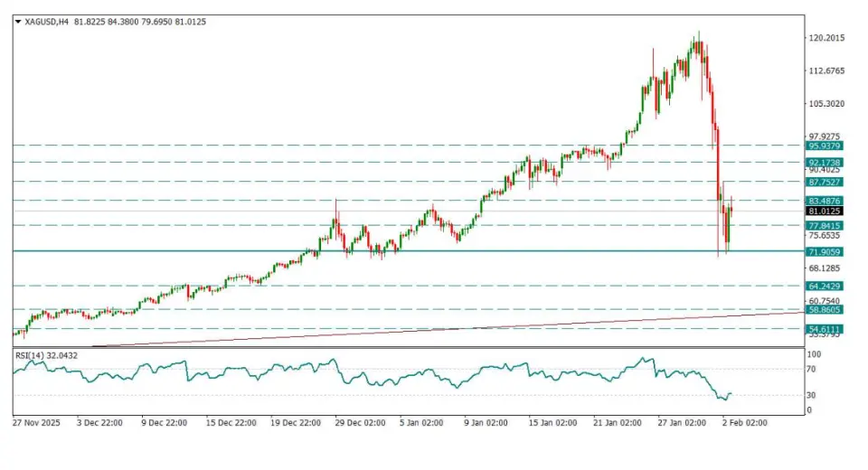Select the 77.8415 price level label
This screenshot has width=868, height=470.
click(825, 225)
